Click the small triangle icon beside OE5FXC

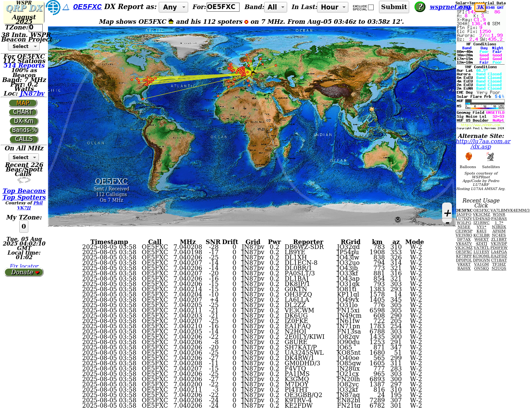[x=66, y=7]
